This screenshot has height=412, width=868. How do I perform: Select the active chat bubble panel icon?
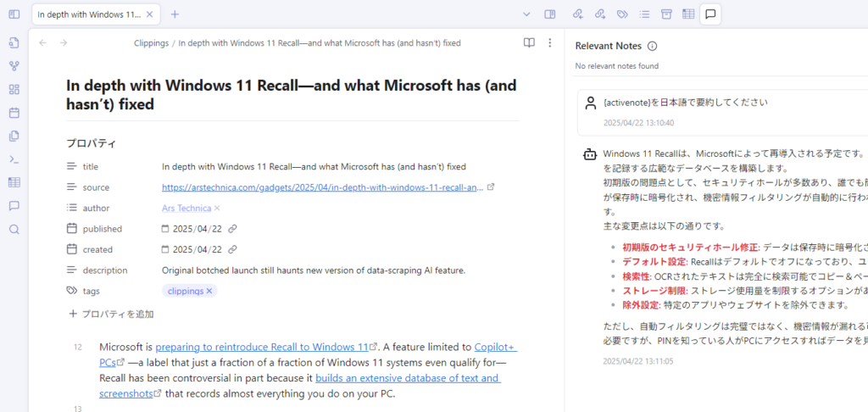pos(711,14)
